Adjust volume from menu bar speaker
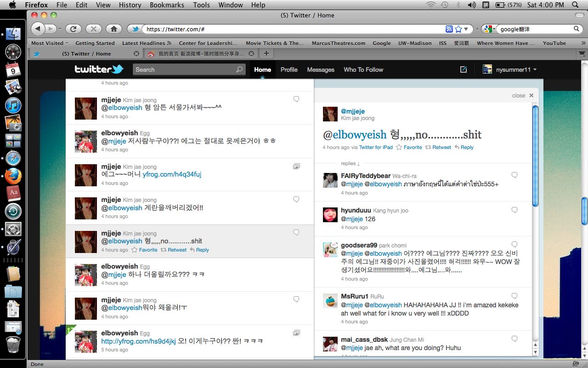 tap(472, 5)
